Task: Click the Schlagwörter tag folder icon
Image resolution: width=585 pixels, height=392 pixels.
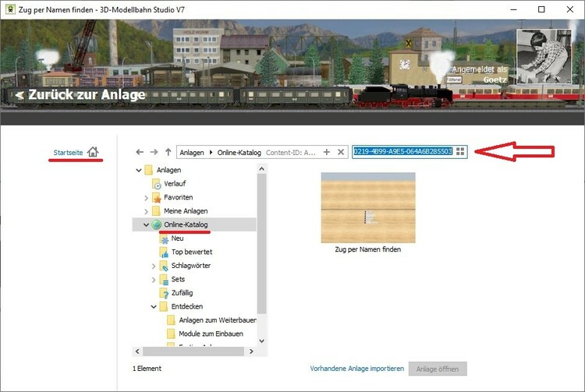Action: click(x=164, y=266)
